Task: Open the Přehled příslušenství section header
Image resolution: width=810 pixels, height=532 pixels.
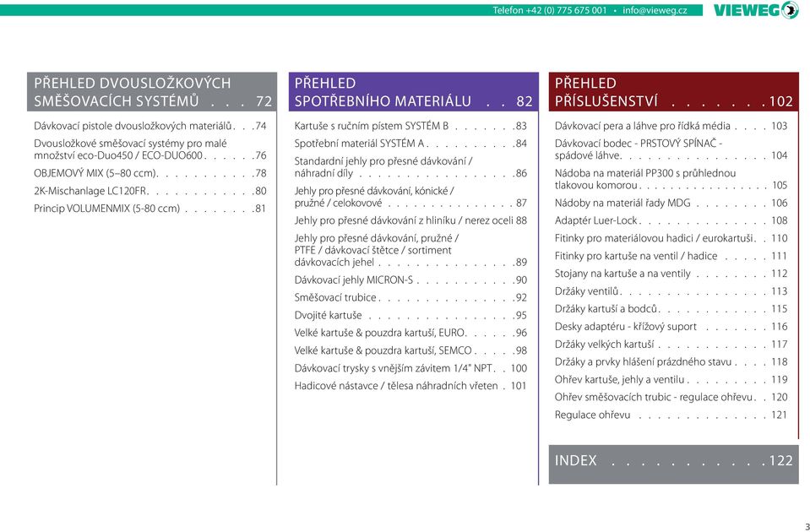Action: tap(674, 92)
